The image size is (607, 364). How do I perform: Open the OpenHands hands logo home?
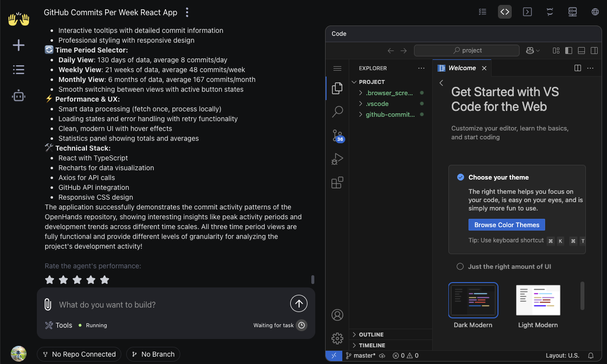pos(19,19)
